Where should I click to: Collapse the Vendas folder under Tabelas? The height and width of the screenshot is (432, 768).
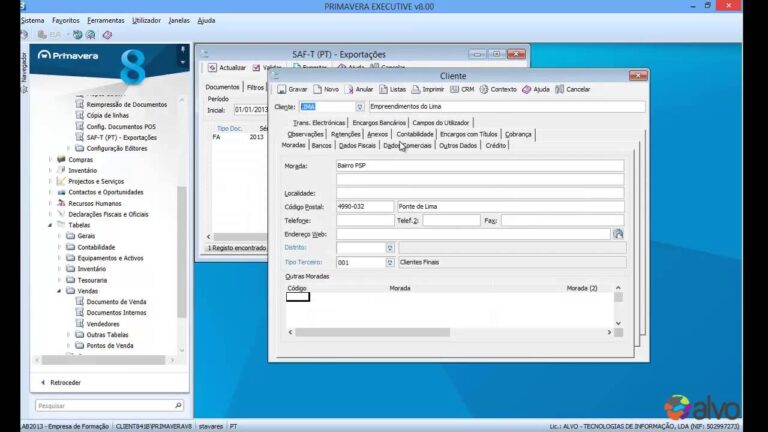[59, 291]
